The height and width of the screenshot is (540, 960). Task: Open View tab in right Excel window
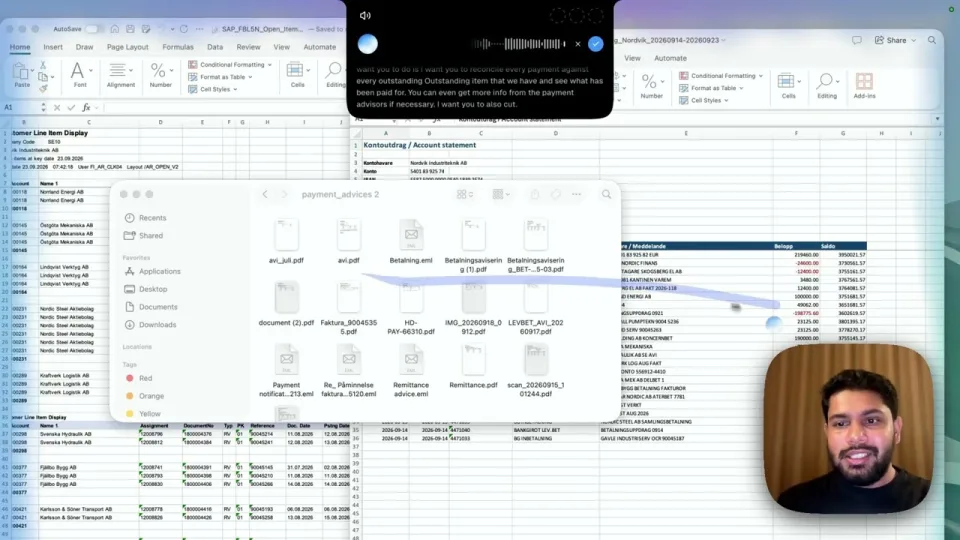click(632, 58)
